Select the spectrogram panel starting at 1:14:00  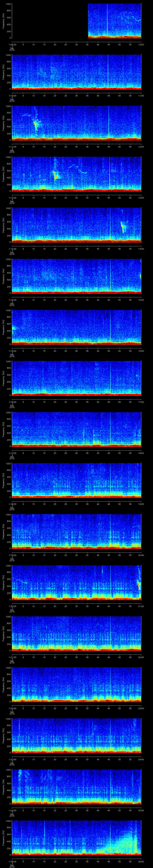point(77,276)
